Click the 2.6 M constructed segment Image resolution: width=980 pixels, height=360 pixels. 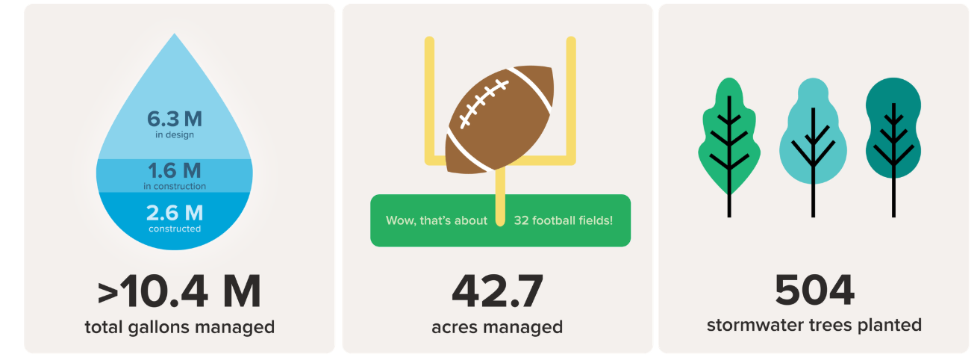[x=175, y=219]
